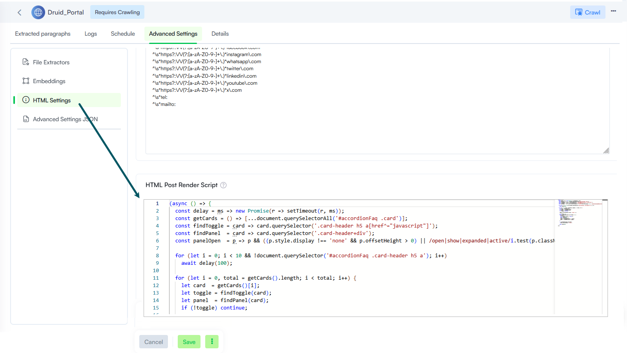Click the File Extractors document icon
This screenshot has width=627, height=364.
(x=26, y=62)
